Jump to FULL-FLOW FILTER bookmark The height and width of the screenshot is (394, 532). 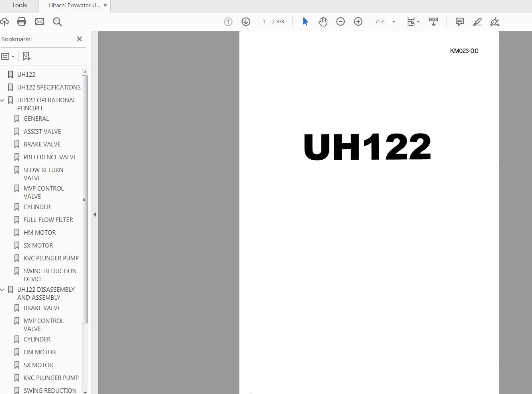pyautogui.click(x=48, y=220)
